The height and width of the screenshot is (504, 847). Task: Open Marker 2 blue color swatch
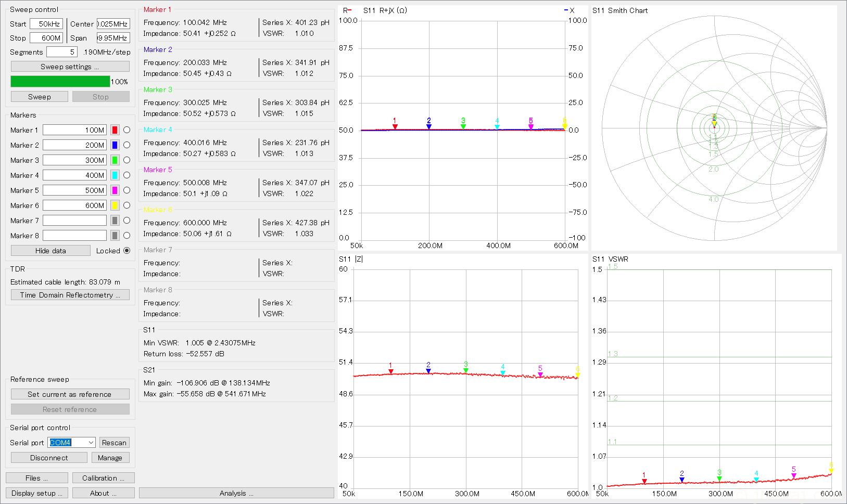pyautogui.click(x=115, y=145)
